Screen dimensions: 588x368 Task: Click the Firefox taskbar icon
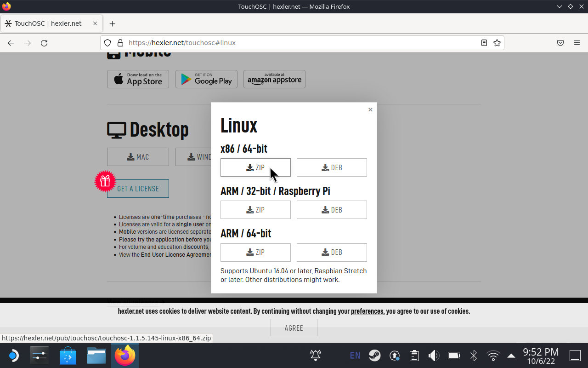click(125, 356)
